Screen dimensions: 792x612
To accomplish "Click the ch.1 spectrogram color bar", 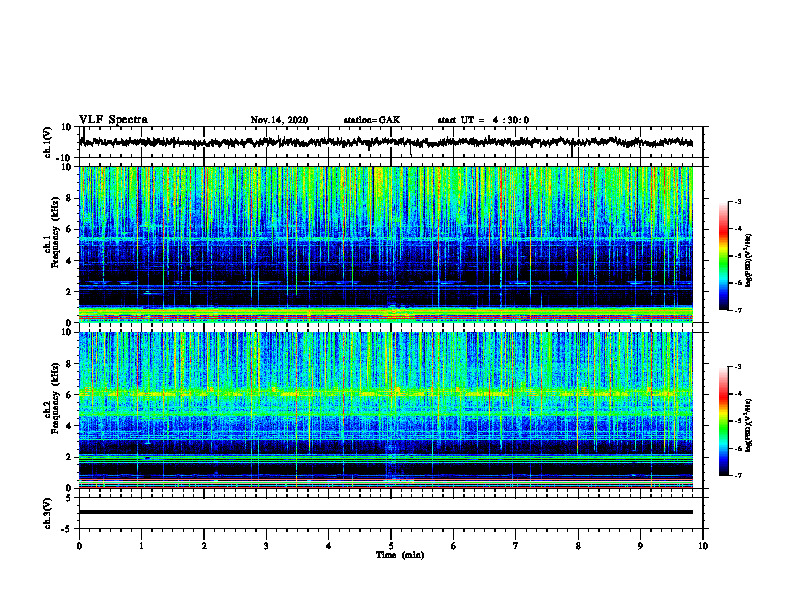I will [x=724, y=256].
